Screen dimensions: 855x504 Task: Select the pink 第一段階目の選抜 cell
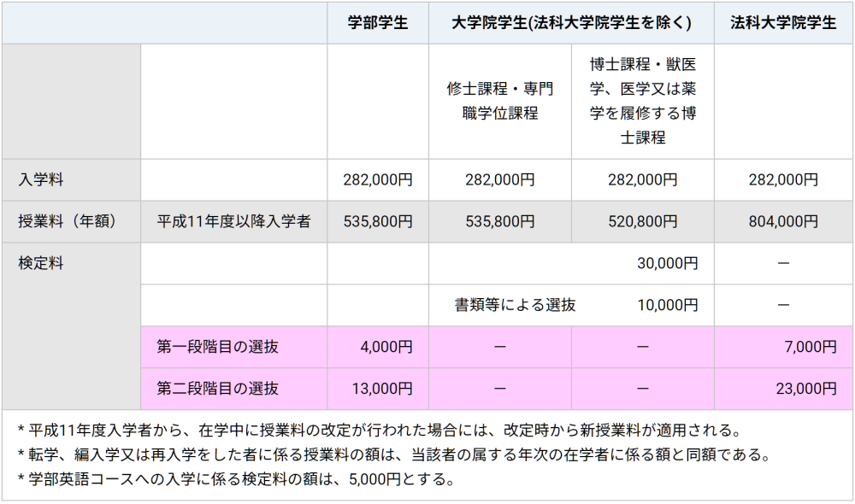pos(234,347)
